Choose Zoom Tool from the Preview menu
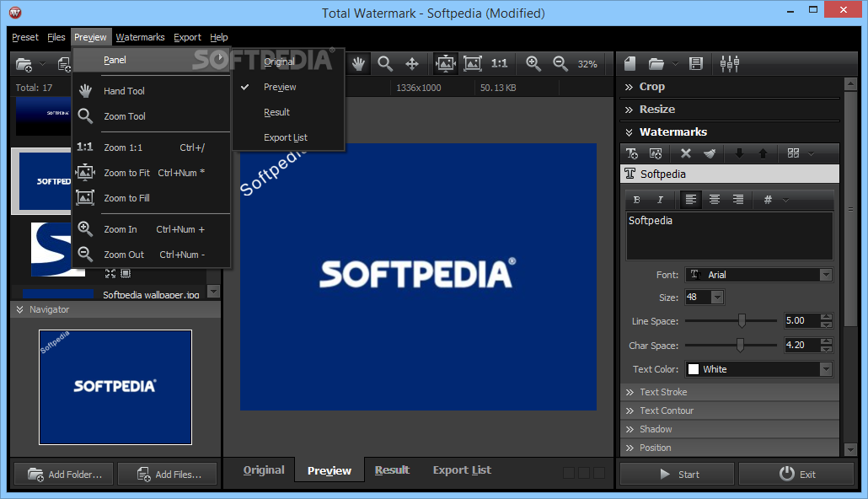This screenshot has height=499, width=868. [151, 116]
